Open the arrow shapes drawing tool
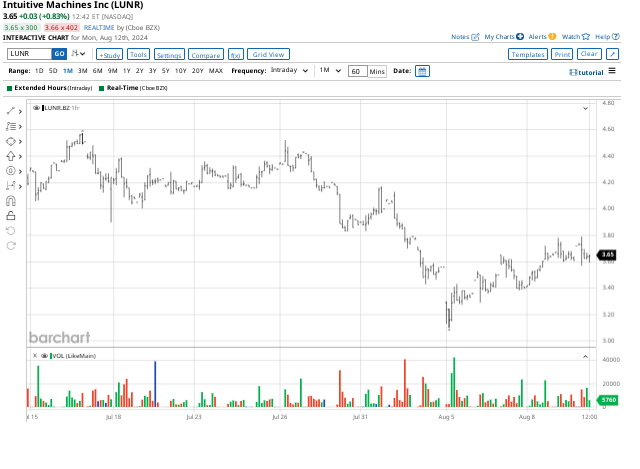Image resolution: width=640 pixels, height=469 pixels. (11, 156)
